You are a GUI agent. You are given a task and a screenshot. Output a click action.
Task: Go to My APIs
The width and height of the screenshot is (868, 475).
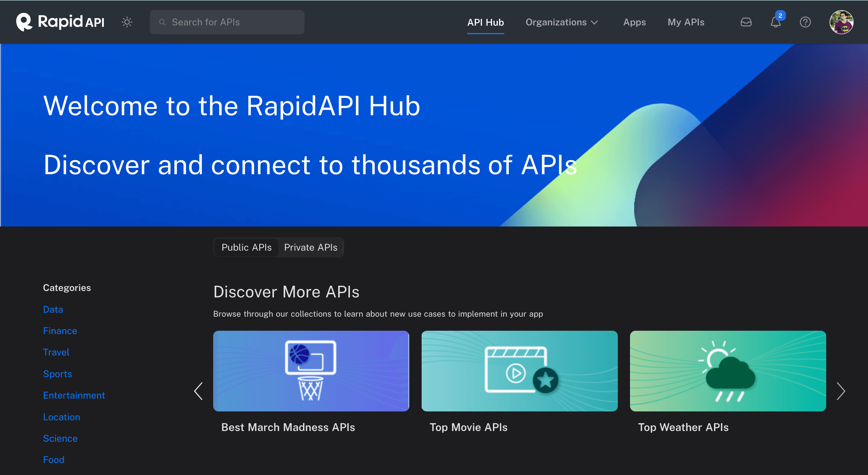click(686, 22)
